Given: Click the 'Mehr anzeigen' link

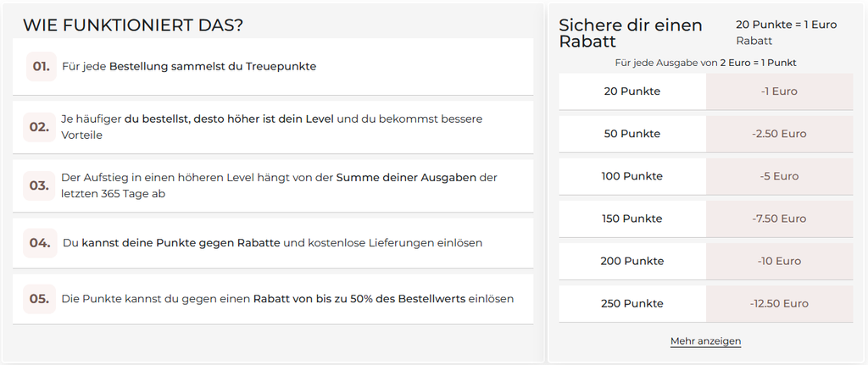Looking at the screenshot, I should point(705,341).
